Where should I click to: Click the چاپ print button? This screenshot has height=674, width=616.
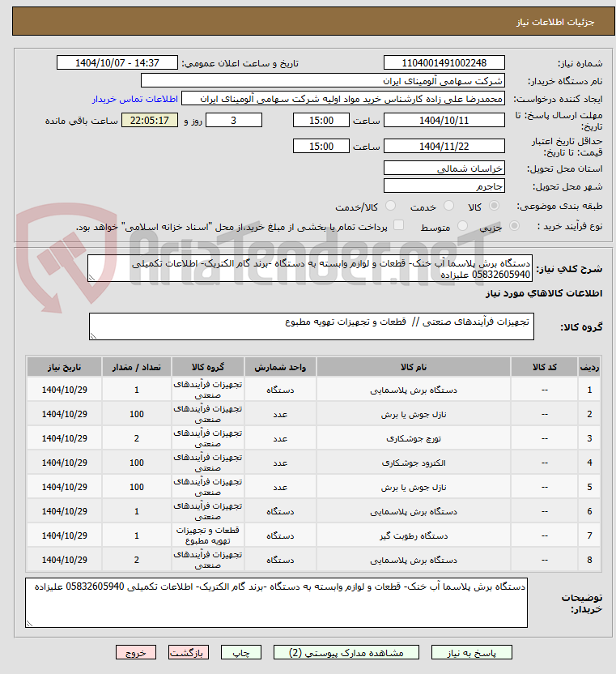tap(241, 652)
